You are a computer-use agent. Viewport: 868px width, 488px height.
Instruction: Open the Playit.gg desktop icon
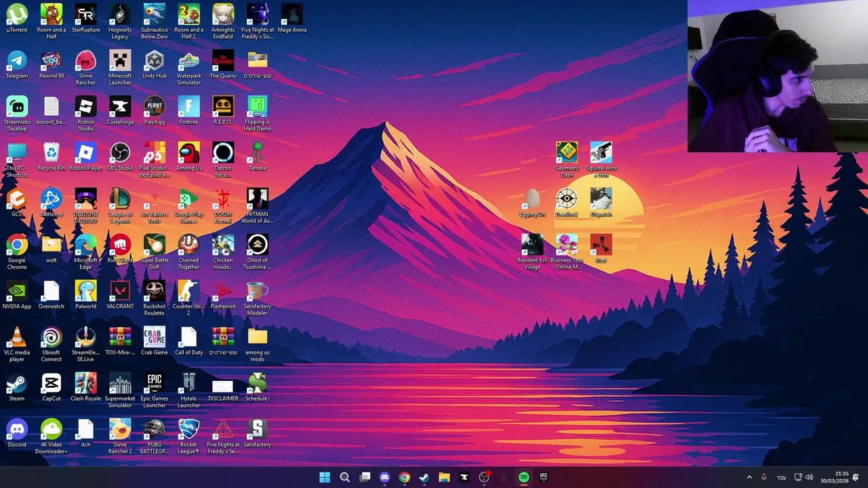coord(155,111)
